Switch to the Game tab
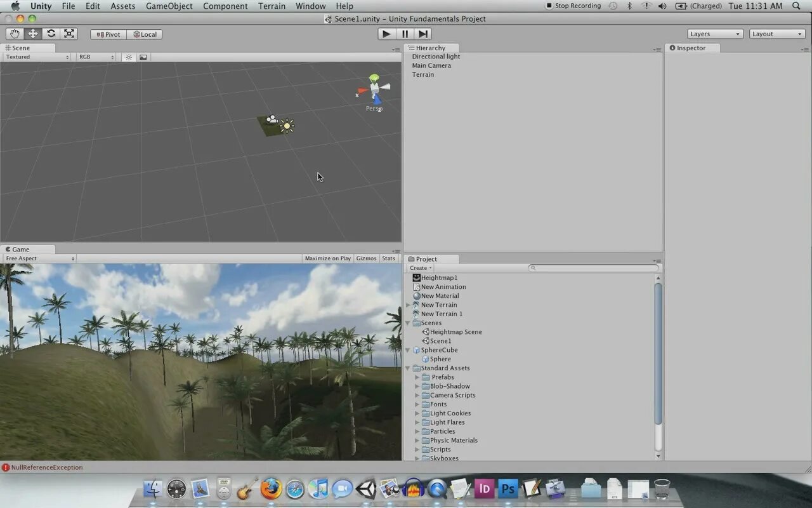 pos(27,250)
